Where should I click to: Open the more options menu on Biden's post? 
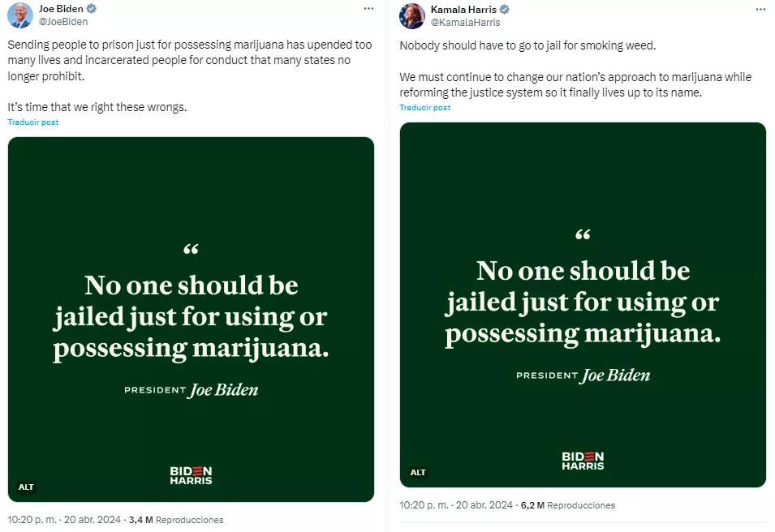[368, 8]
